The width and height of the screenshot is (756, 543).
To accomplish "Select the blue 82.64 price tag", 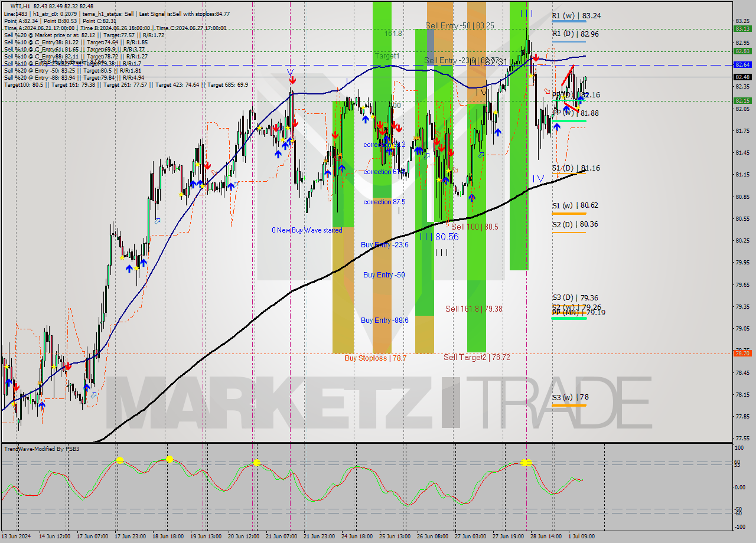I will click(742, 64).
